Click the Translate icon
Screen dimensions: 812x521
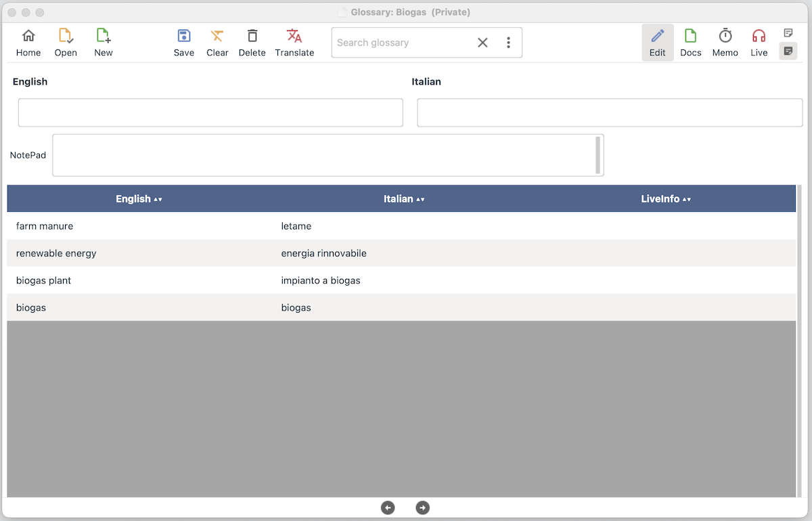point(294,43)
